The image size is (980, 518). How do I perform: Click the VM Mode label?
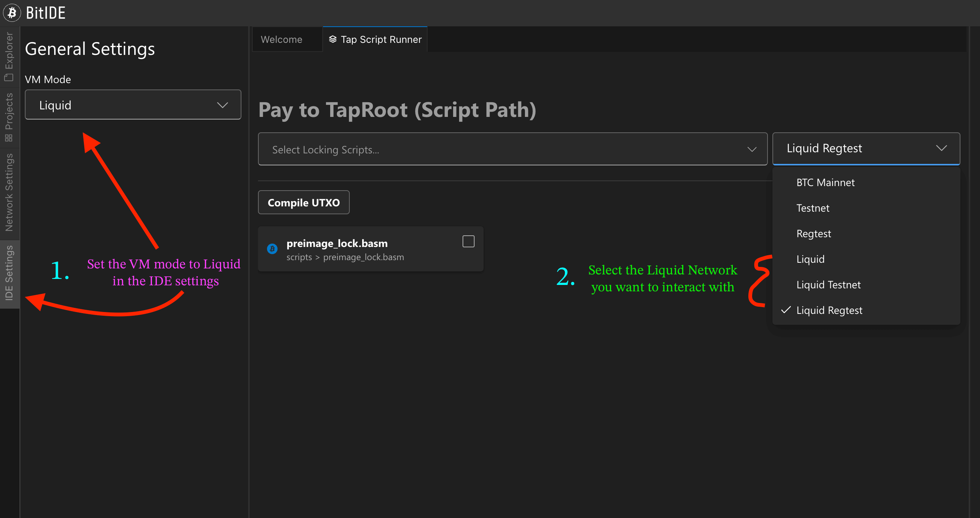click(48, 79)
